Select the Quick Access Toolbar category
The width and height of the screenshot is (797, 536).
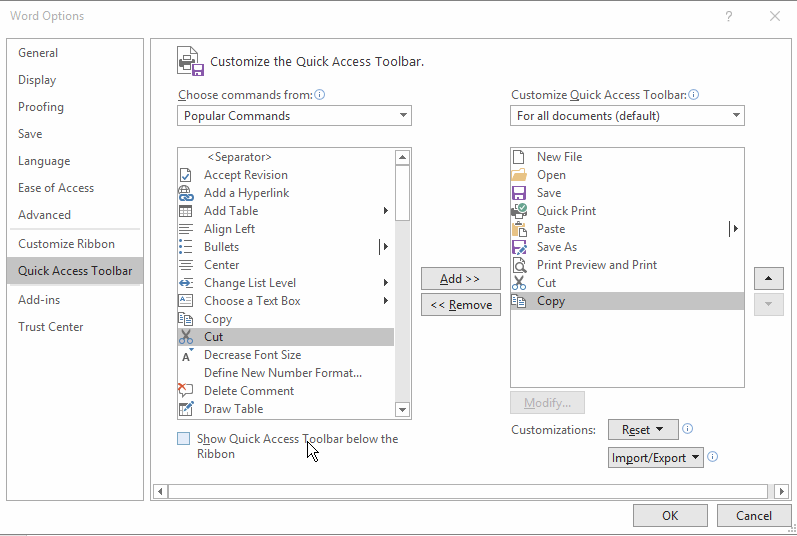click(75, 271)
